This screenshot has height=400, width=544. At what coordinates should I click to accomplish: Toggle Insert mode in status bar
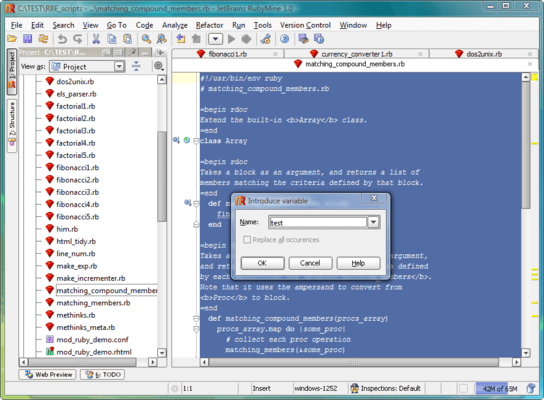(x=262, y=388)
